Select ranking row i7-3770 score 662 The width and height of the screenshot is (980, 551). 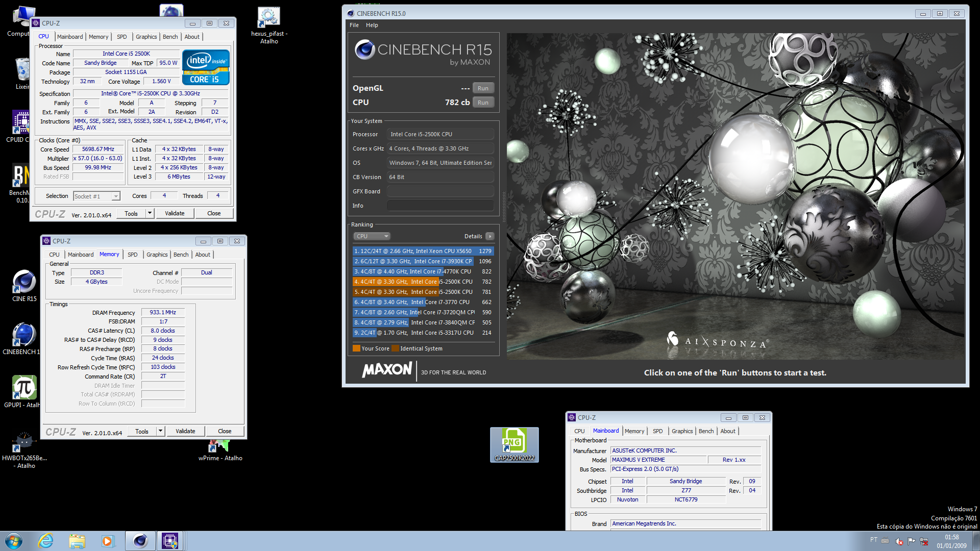coord(423,302)
